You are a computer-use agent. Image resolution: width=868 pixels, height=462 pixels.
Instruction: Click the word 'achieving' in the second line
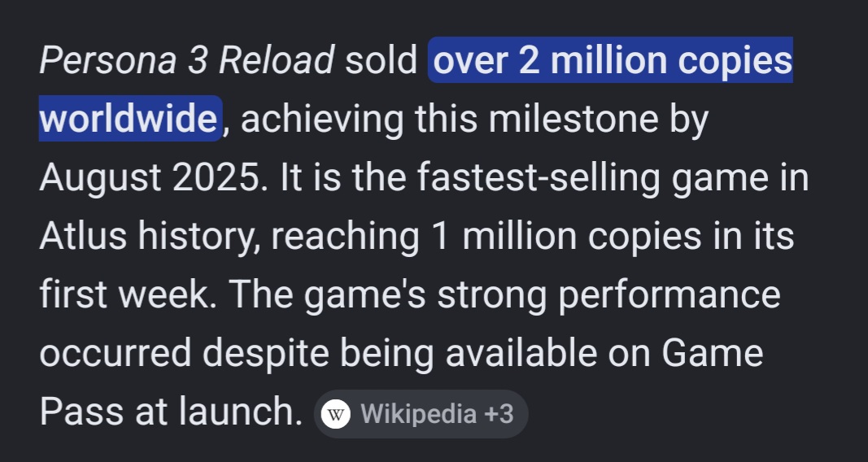[322, 119]
